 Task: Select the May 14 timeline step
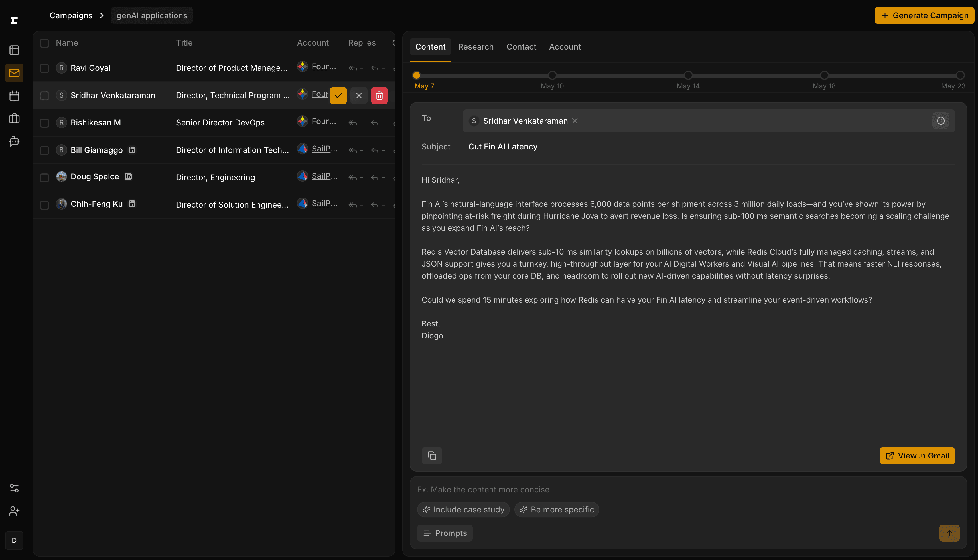[688, 75]
